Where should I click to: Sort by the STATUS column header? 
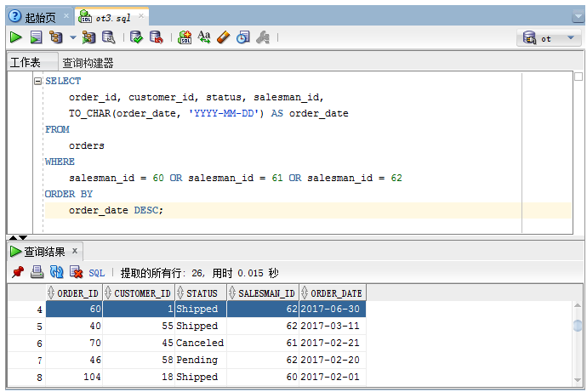tap(201, 293)
